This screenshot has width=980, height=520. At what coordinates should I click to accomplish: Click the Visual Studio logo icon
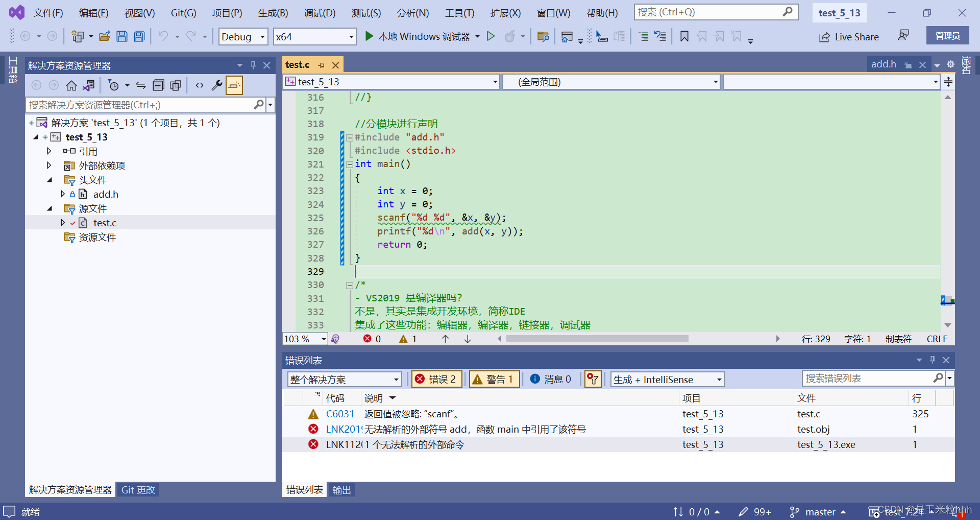point(17,12)
